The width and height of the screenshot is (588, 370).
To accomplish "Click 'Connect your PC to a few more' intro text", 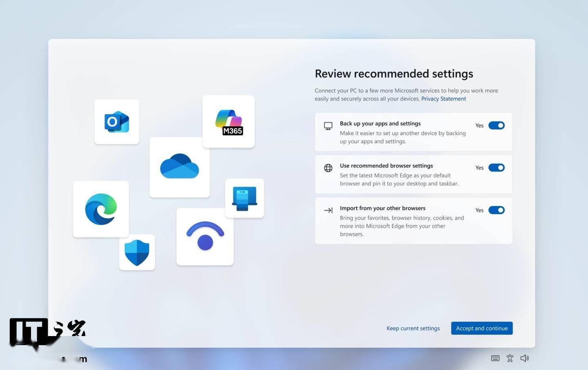I will coord(406,94).
